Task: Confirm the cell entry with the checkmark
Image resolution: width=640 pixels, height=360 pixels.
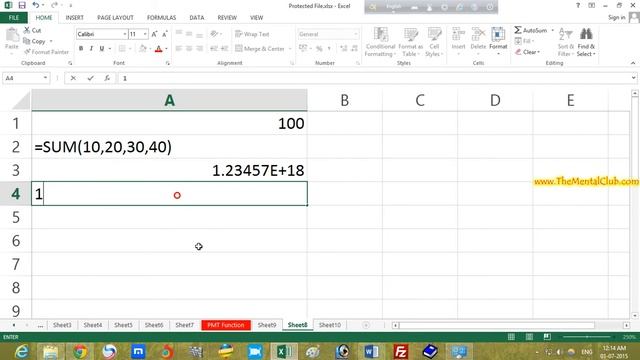Action: pyautogui.click(x=90, y=78)
